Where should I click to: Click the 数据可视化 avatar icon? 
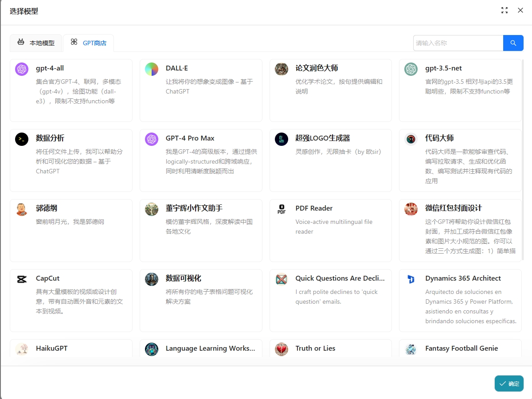coord(152,279)
